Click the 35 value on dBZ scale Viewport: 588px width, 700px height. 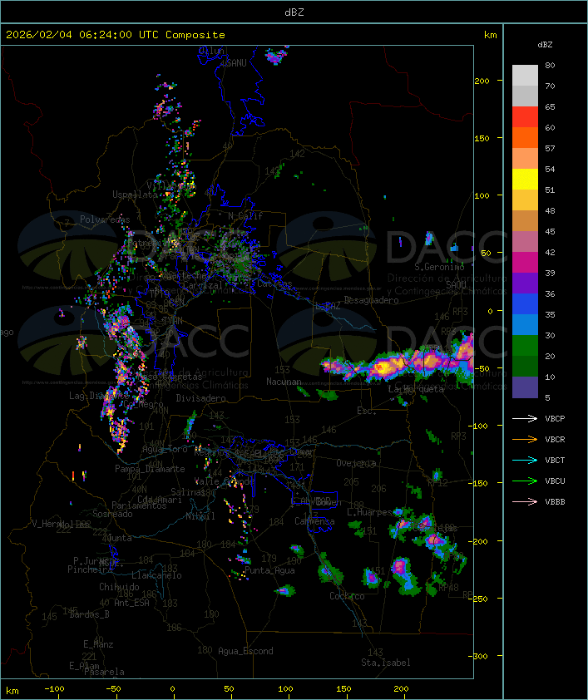coord(550,314)
